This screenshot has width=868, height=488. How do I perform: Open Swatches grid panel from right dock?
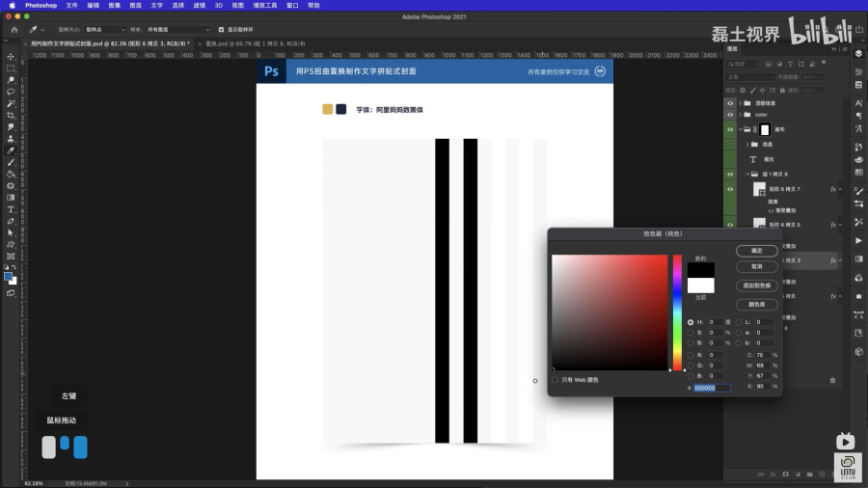tap(858, 172)
